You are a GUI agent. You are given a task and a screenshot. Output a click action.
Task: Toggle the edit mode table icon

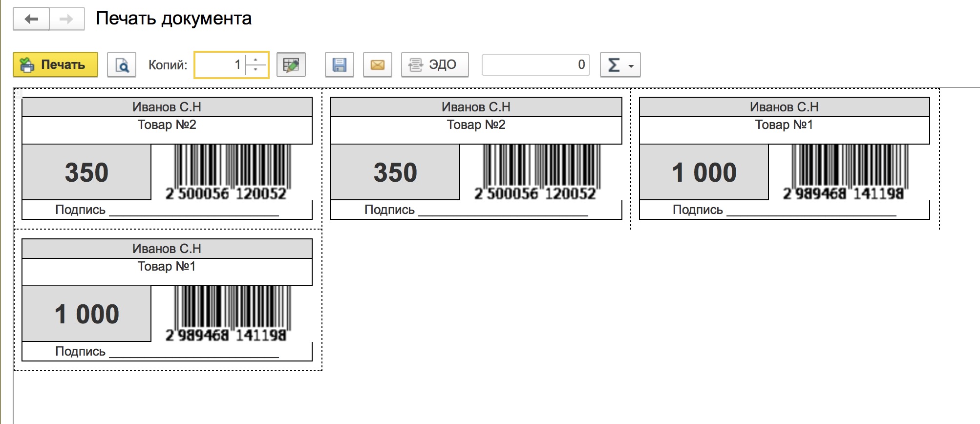(x=291, y=64)
